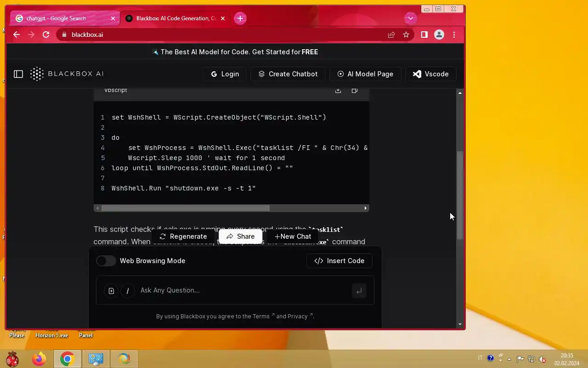This screenshot has height=368, width=588.
Task: Click the Login button
Action: 225,74
